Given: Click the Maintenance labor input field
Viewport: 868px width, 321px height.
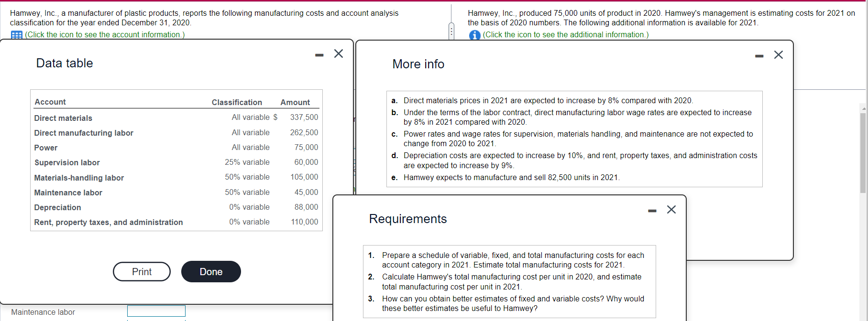Looking at the screenshot, I should 156,311.
